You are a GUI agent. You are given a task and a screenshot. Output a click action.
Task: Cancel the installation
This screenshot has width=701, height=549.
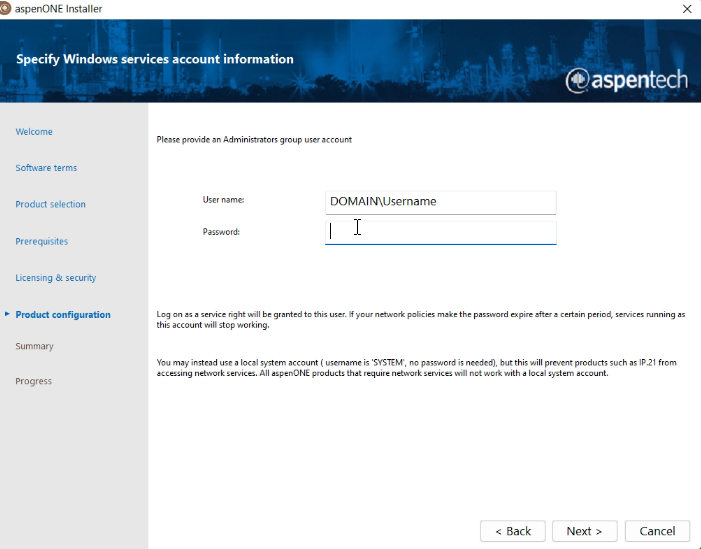657,531
